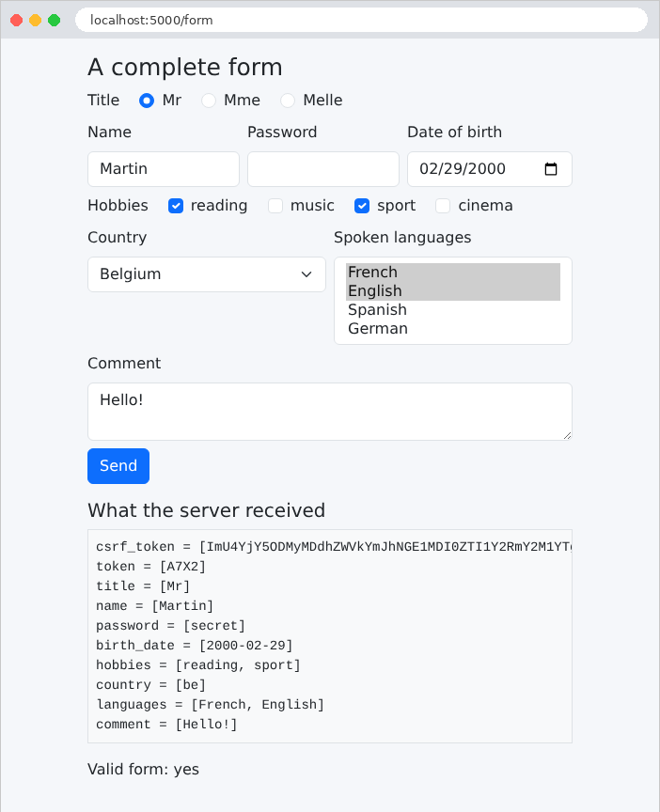Viewport: 660px width, 812px height.
Task: Click the csrf_token line in server output
Action: [x=334, y=547]
